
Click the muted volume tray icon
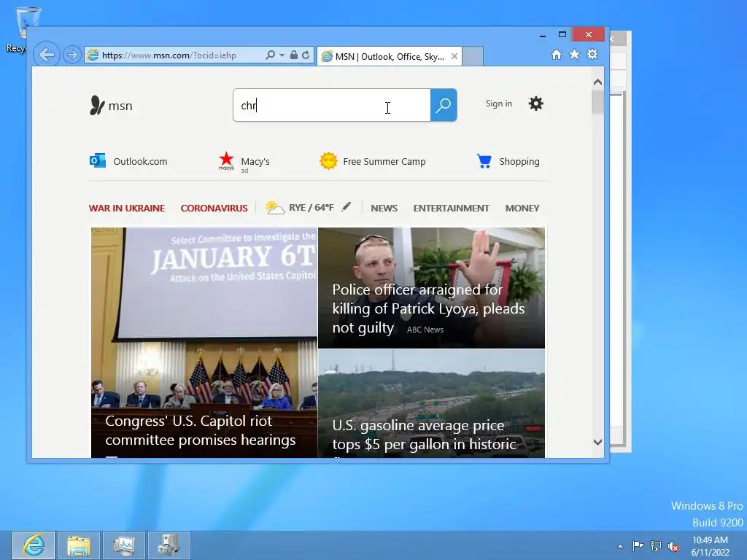[x=673, y=546]
